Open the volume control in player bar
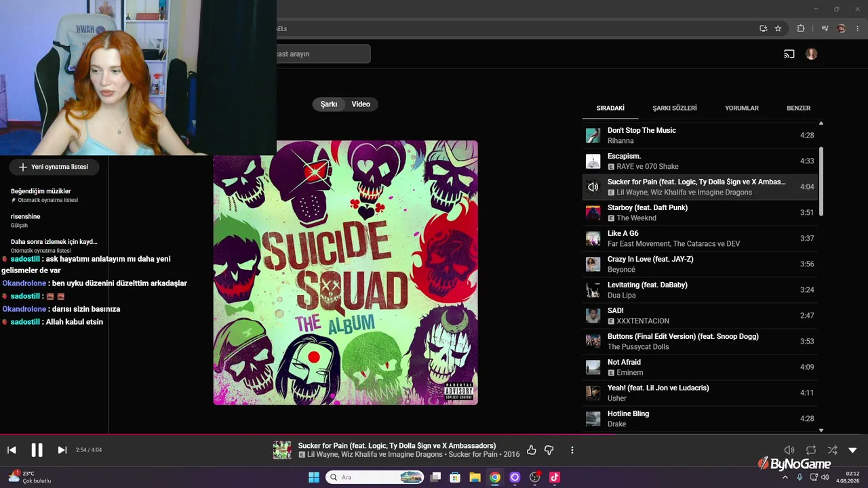 click(789, 450)
